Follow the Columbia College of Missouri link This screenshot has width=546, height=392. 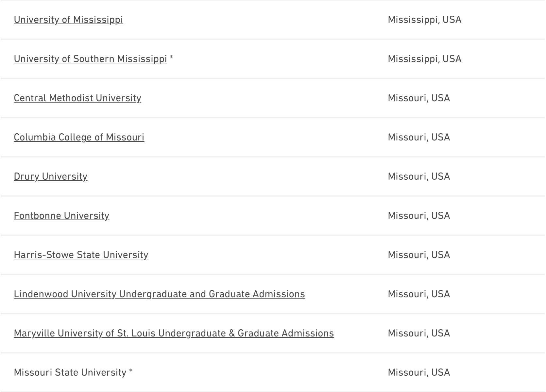[x=79, y=137]
